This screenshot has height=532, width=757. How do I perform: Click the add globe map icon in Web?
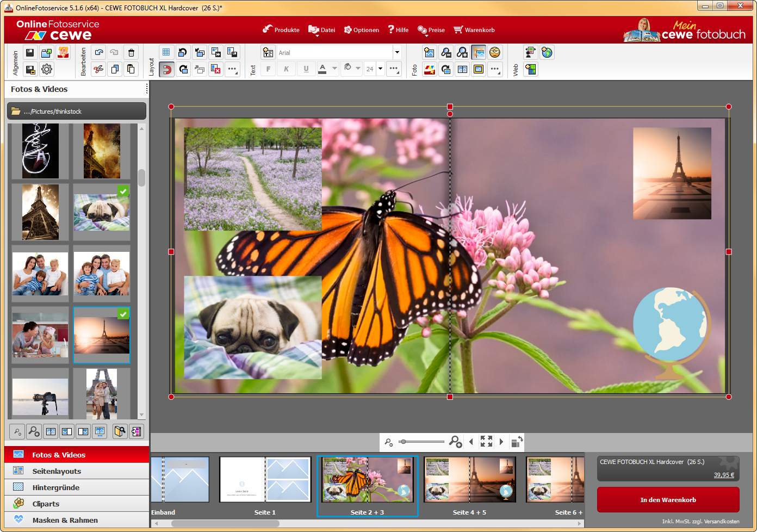[x=547, y=52]
